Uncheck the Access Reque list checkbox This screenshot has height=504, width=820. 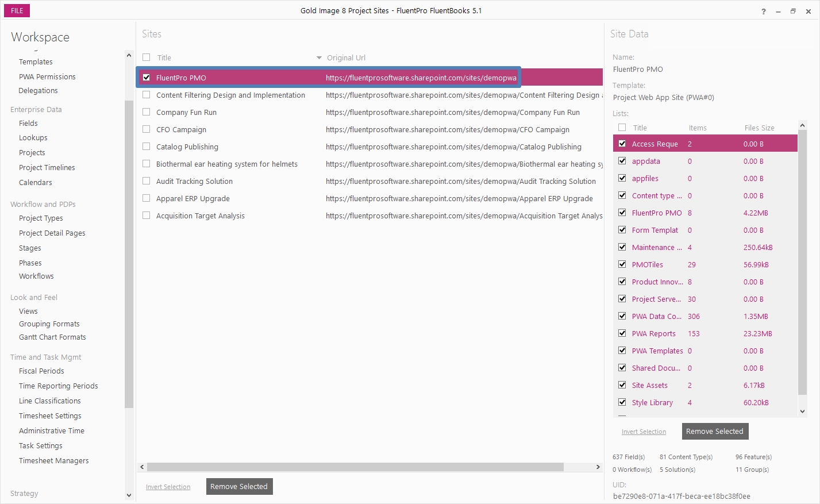[622, 144]
